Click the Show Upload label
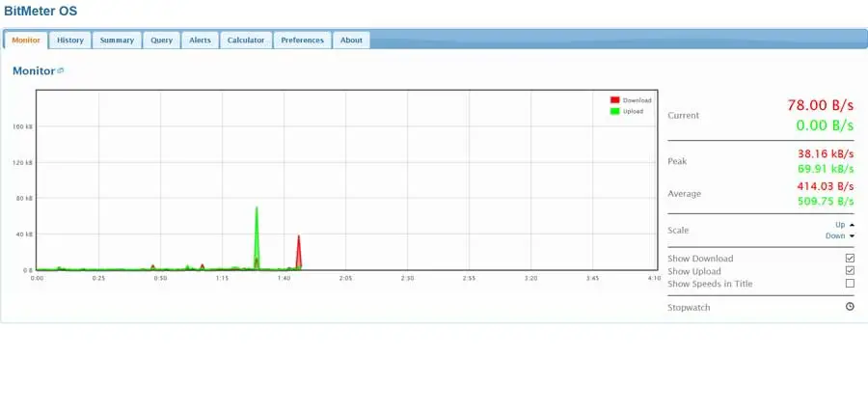 (694, 271)
